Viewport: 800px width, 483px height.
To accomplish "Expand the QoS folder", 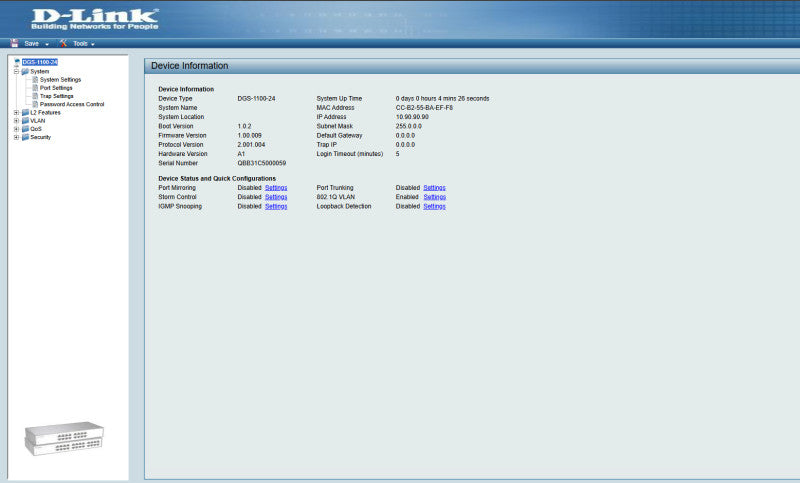I will click(x=16, y=129).
